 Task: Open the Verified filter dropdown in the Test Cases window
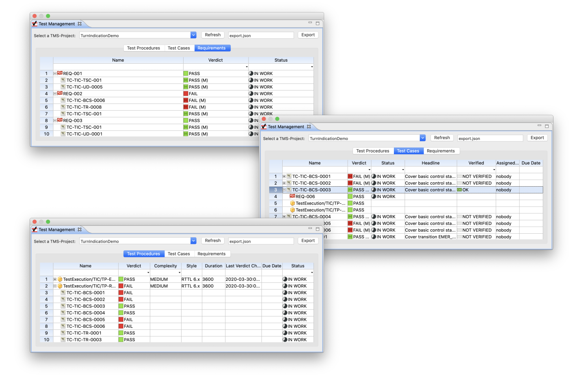(x=494, y=170)
